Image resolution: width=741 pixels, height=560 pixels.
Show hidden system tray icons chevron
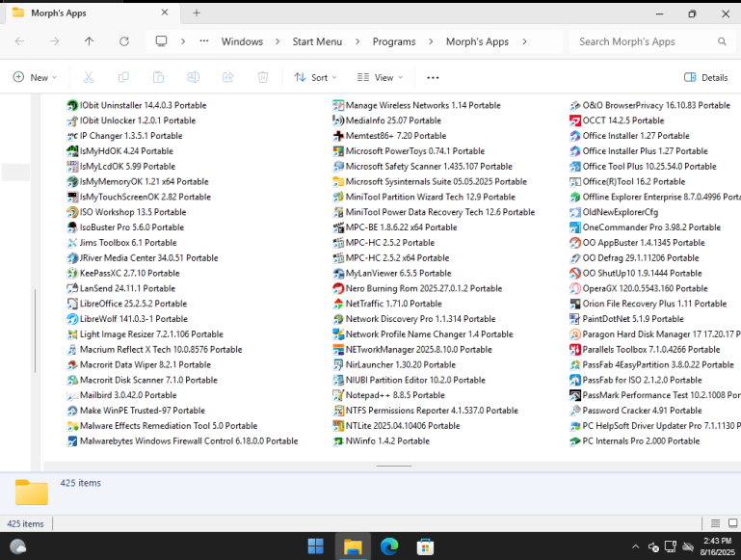tap(636, 547)
